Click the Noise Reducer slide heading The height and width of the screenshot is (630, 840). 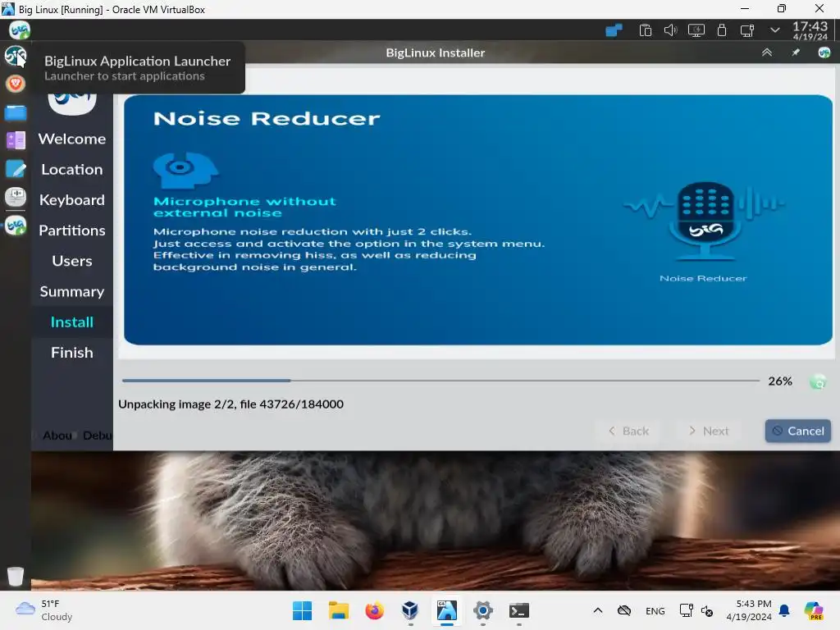[x=267, y=118]
